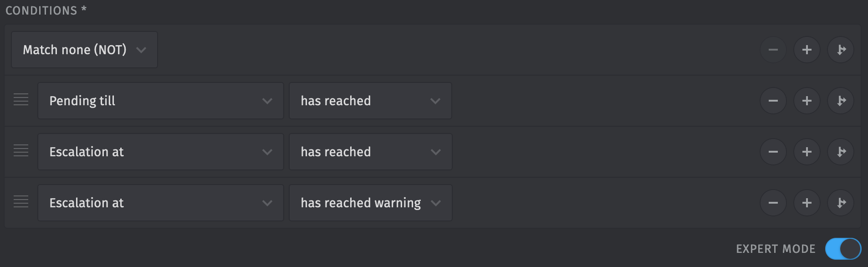Remove the "has reached warning" condition row
Screen dimensions: 868x267
[773, 203]
